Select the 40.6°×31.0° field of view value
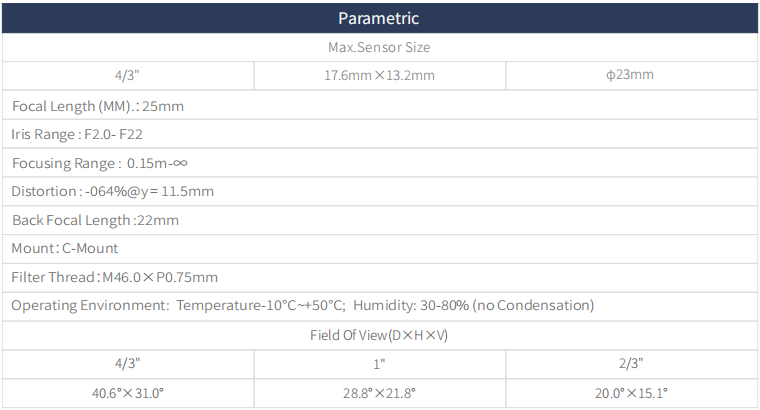The height and width of the screenshot is (410, 760). [127, 393]
